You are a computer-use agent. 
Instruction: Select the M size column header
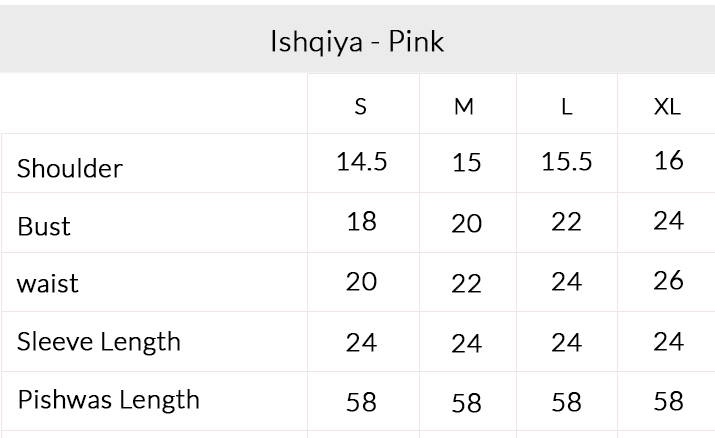coord(464,107)
